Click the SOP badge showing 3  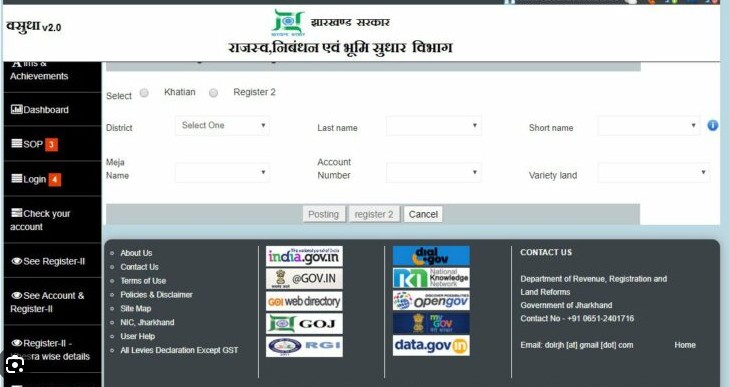tap(52, 145)
